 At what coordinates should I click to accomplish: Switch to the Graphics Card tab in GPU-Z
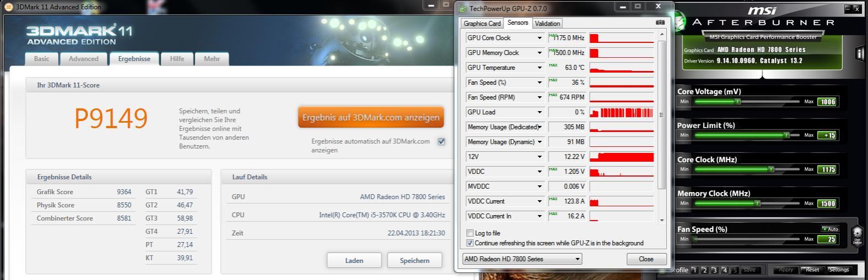[x=482, y=24]
